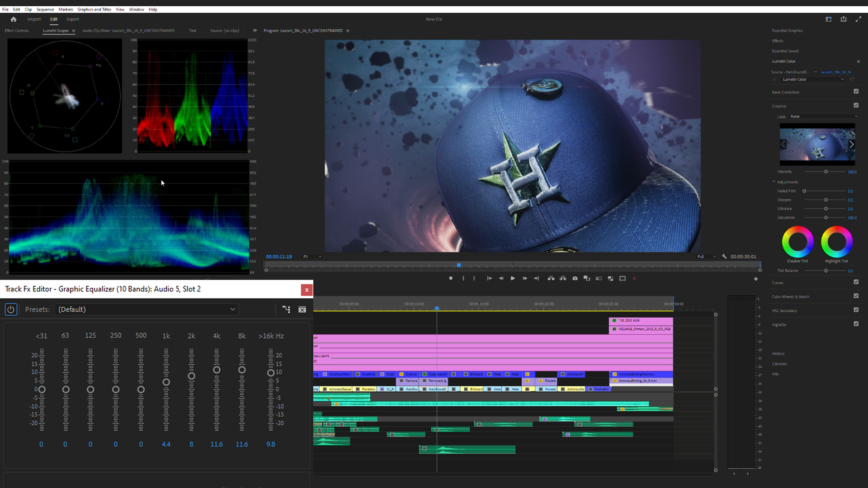Open the Look dropdown set to None
Screen dimensions: 868x488
[x=824, y=117]
